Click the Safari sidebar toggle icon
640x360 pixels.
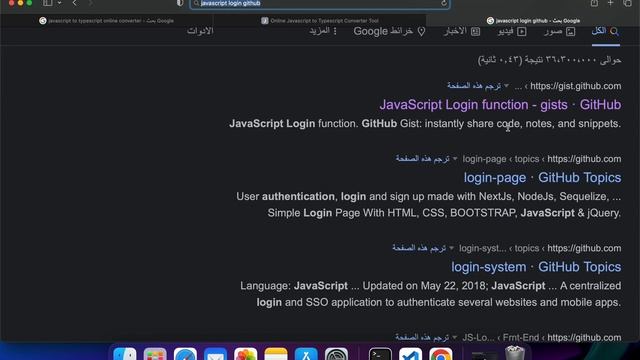pyautogui.click(x=47, y=3)
